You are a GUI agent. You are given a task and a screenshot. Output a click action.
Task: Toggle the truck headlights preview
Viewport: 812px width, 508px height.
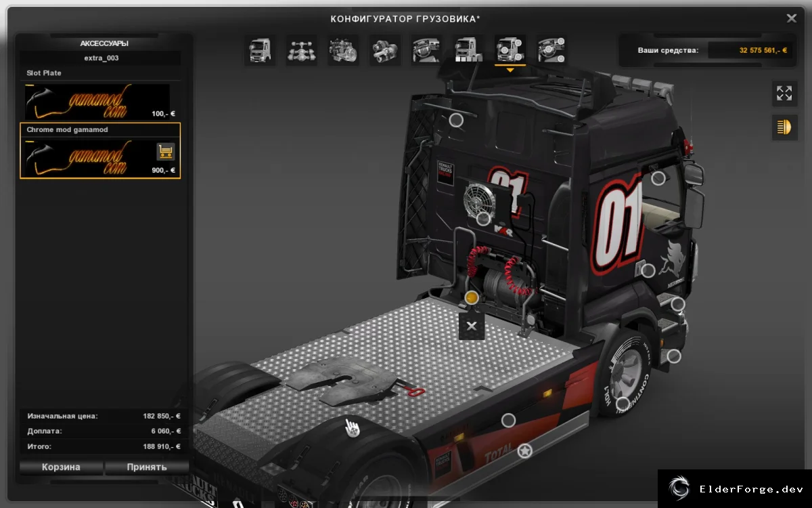(784, 127)
